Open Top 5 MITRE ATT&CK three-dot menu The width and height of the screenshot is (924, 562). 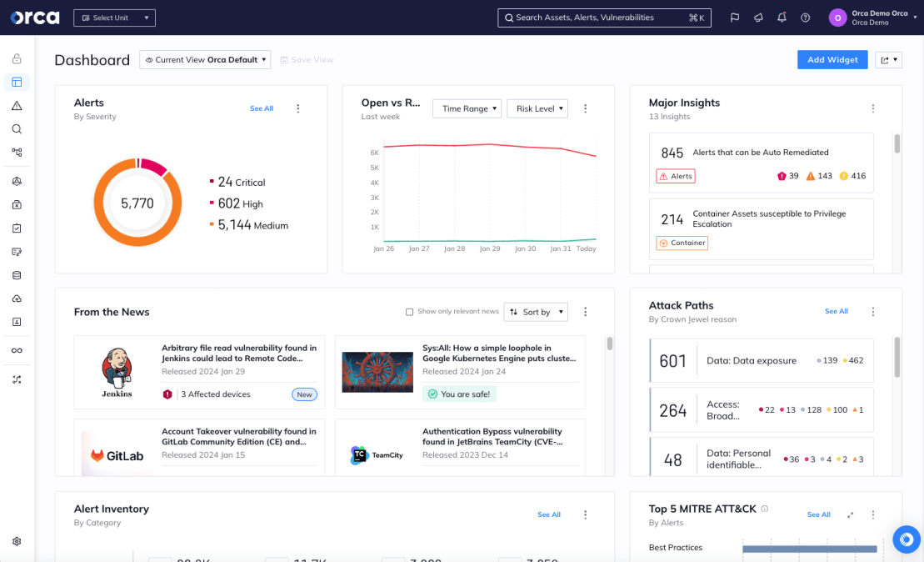pyautogui.click(x=872, y=514)
